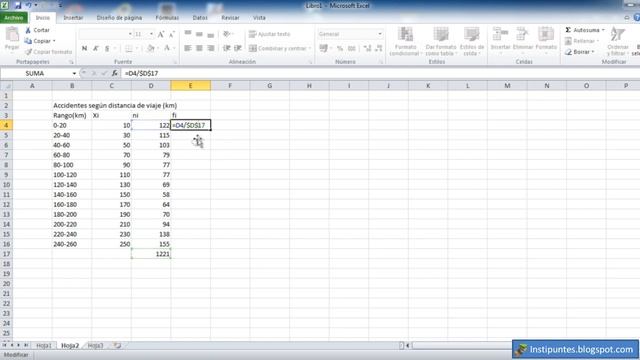Apply percent style
This screenshot has width=640, height=360.
[x=340, y=48]
